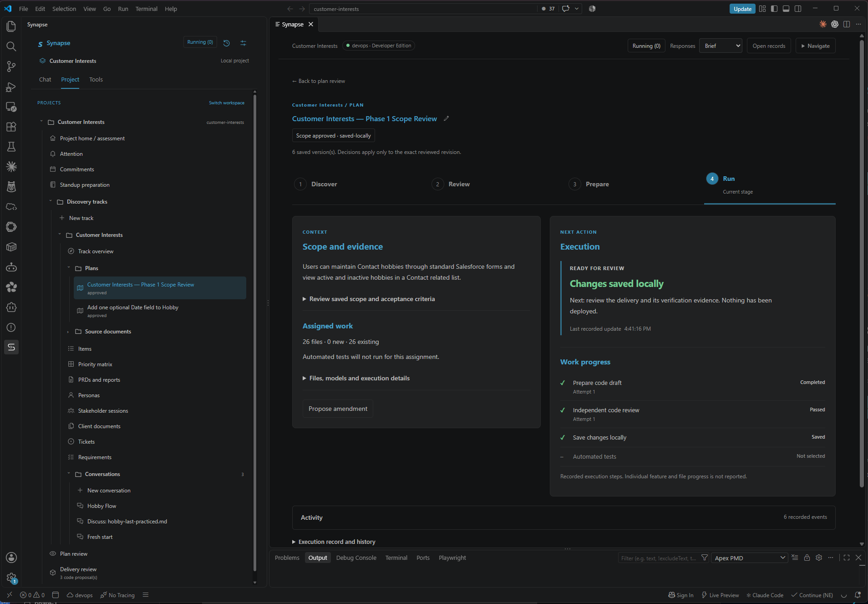The height and width of the screenshot is (604, 868).
Task: Click the pencil icon to rename plan
Action: (x=447, y=118)
